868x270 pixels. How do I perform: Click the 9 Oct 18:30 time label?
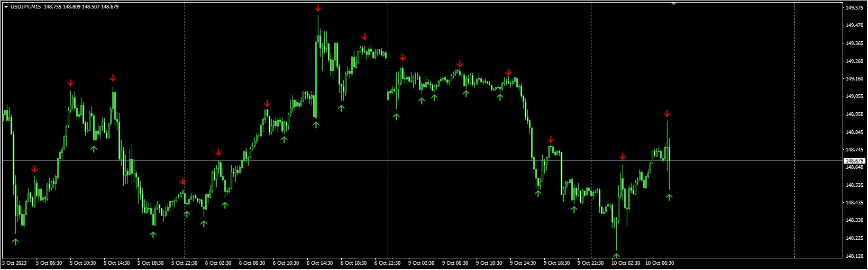click(x=556, y=263)
